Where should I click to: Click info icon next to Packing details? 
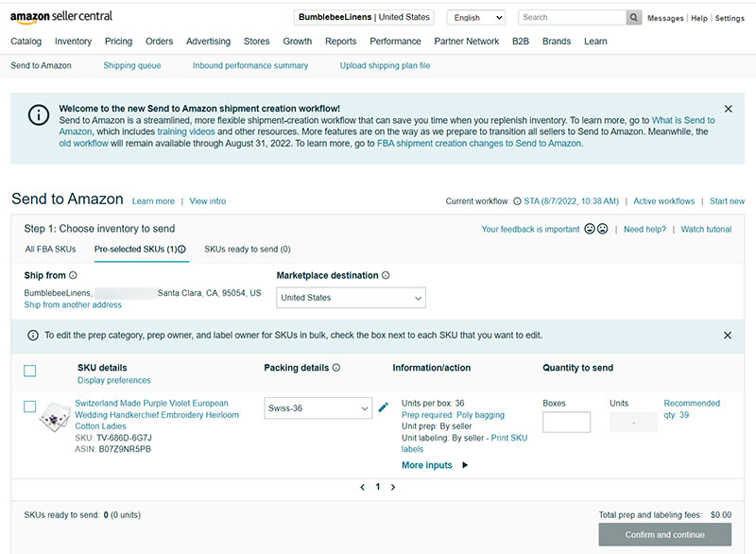tap(336, 368)
